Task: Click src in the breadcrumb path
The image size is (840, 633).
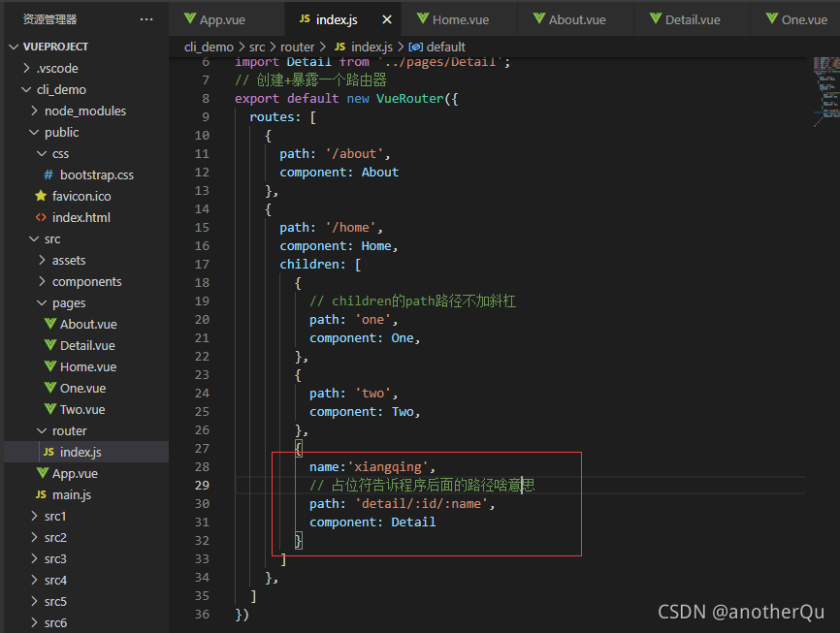Action: point(257,47)
